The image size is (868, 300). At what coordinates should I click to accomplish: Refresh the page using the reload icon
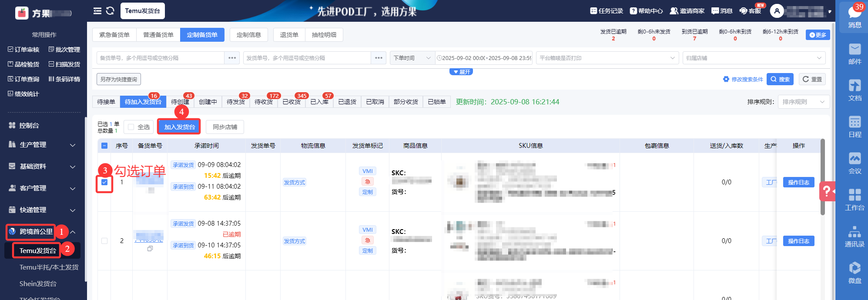[x=110, y=11]
